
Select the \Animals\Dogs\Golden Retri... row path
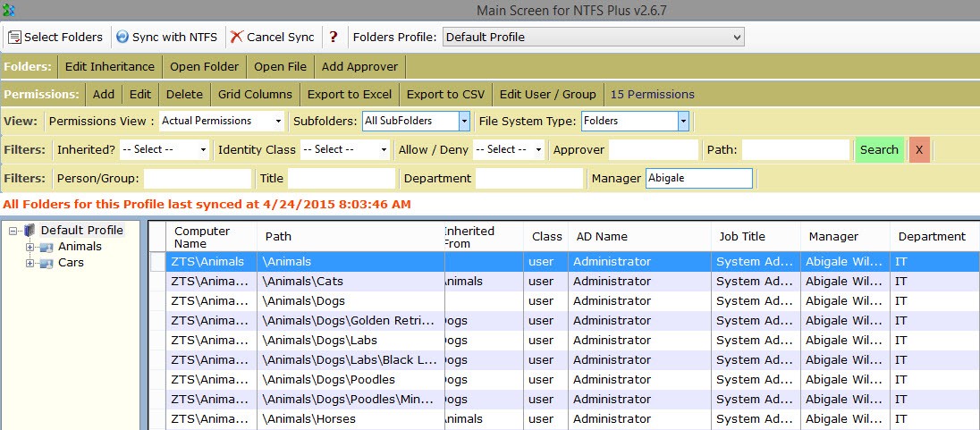[x=348, y=321]
